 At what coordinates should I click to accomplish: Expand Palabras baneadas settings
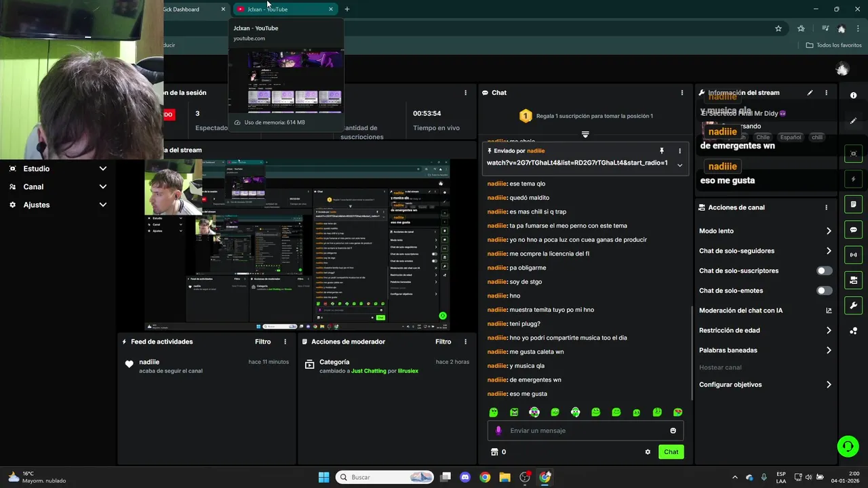tap(829, 350)
